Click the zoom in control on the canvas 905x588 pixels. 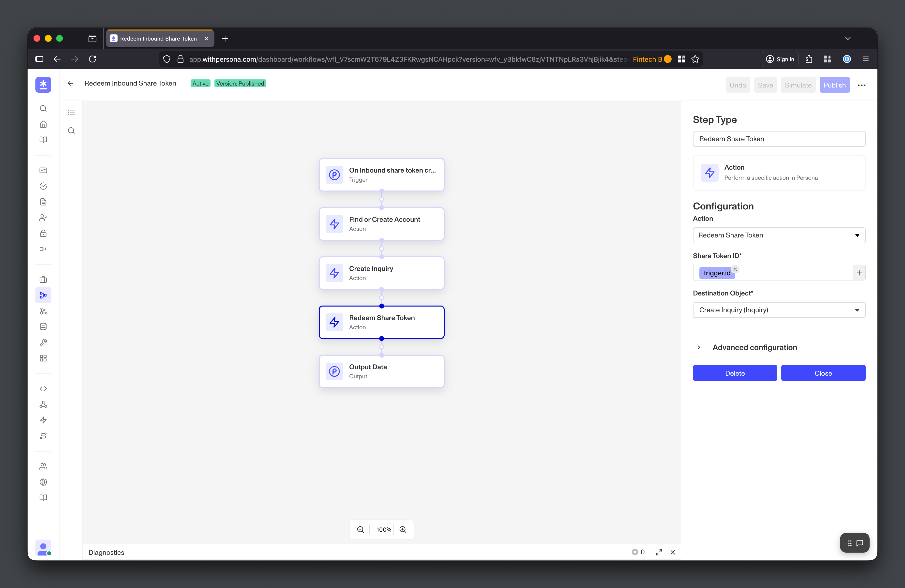tap(403, 529)
